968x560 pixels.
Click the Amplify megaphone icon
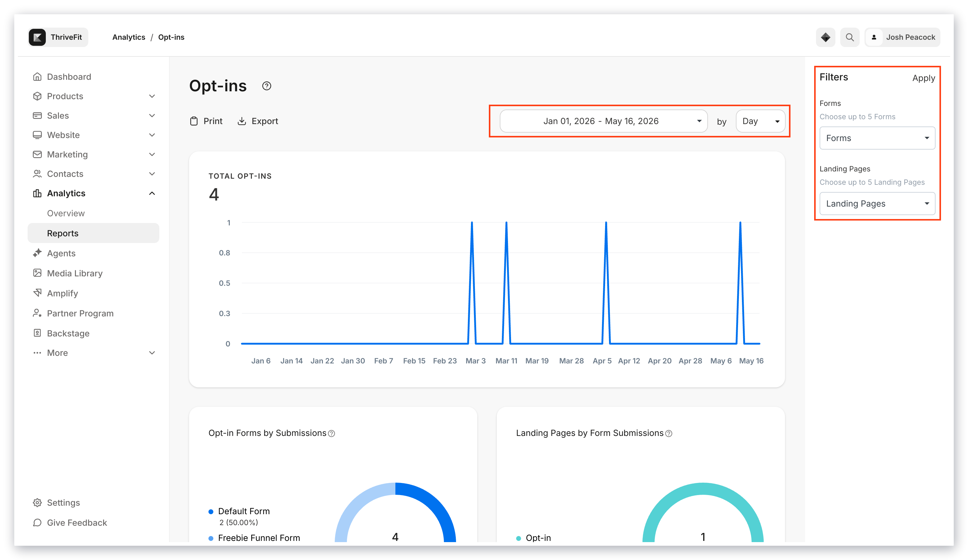37,293
